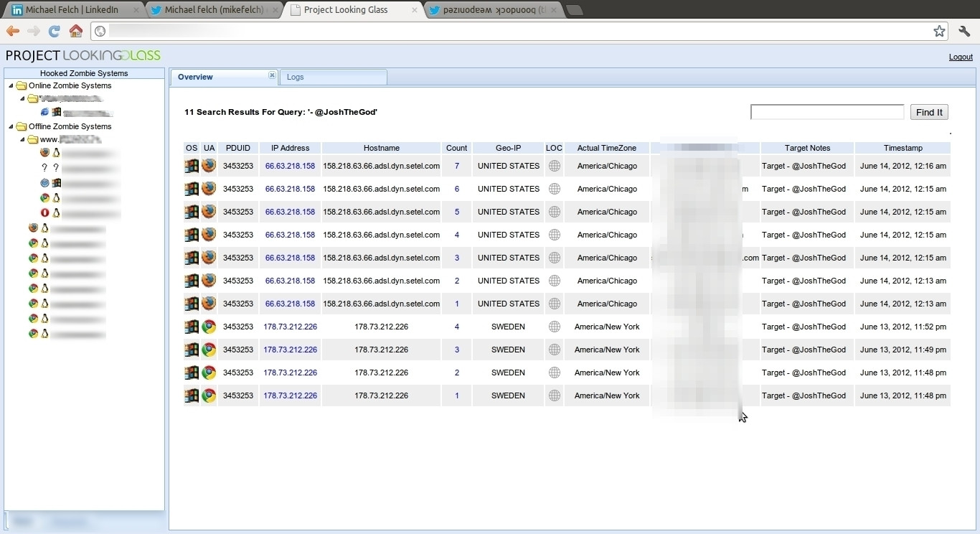Click the browser Back arrow button

coord(12,31)
